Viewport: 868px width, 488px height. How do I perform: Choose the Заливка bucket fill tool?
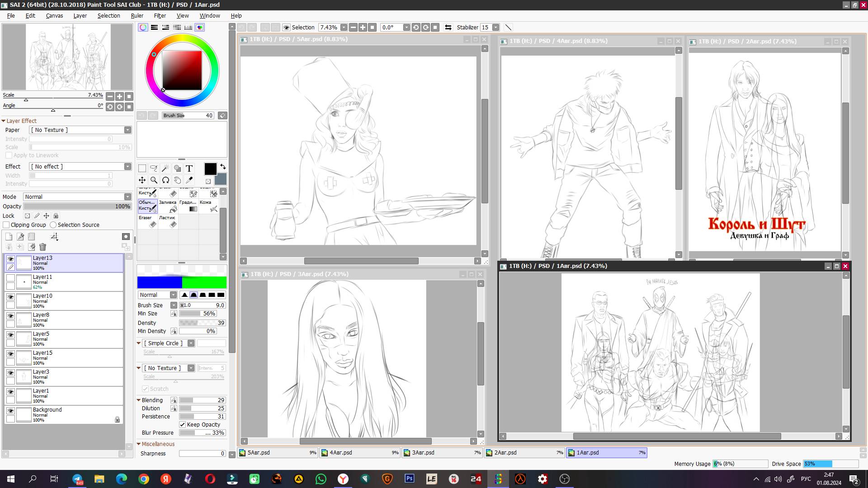tap(168, 206)
